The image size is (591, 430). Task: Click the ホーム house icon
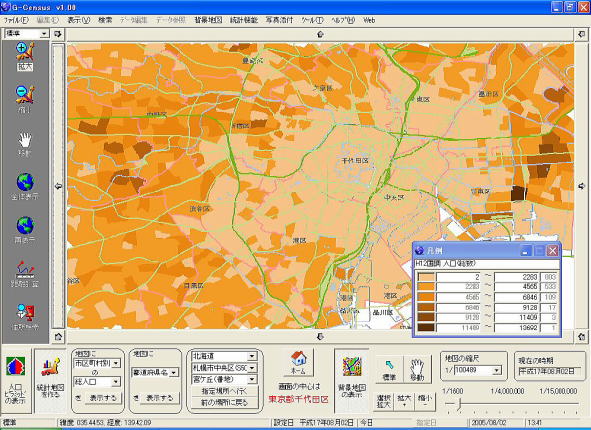(298, 362)
